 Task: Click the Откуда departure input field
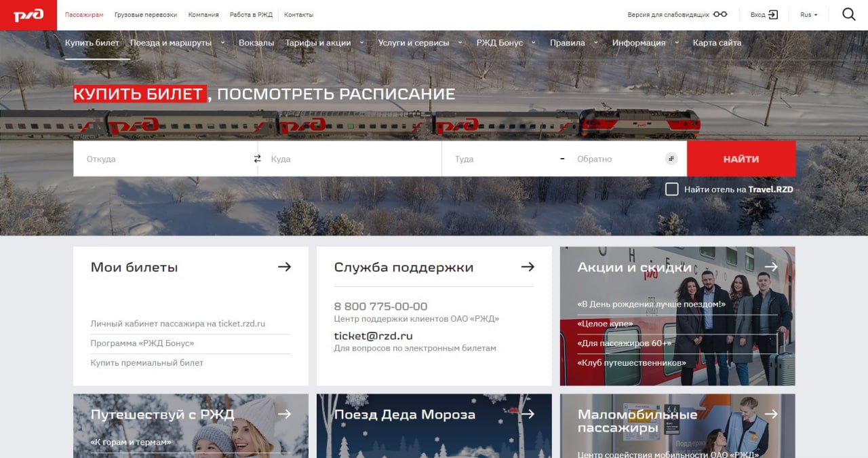click(x=163, y=159)
